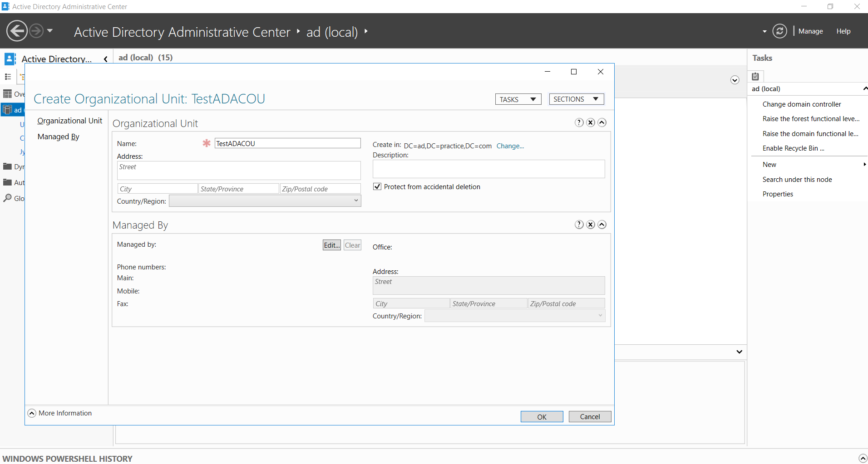The image size is (868, 464).
Task: Click Cancel in the dialog
Action: (590, 416)
